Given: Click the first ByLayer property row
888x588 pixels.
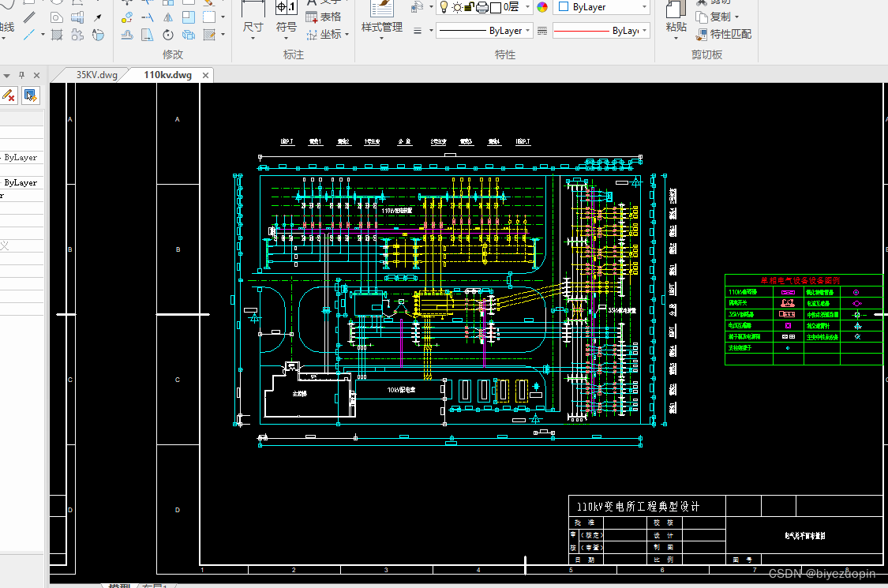Looking at the screenshot, I should [21, 158].
